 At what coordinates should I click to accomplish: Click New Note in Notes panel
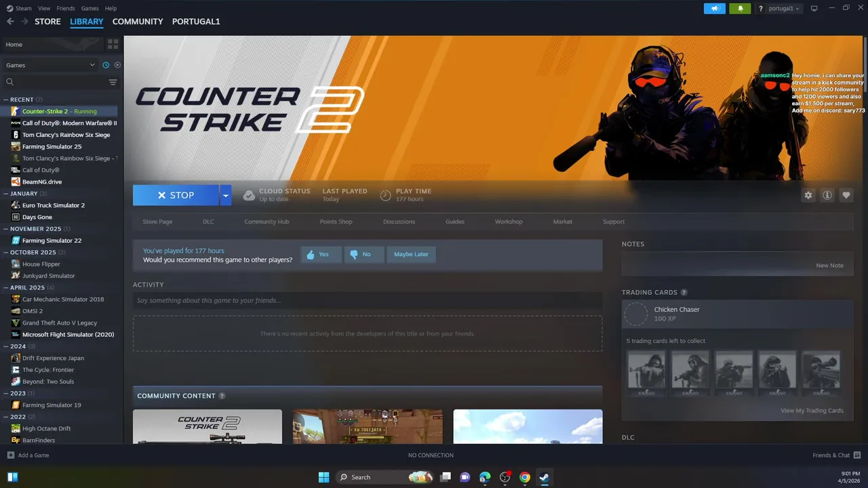pyautogui.click(x=830, y=266)
